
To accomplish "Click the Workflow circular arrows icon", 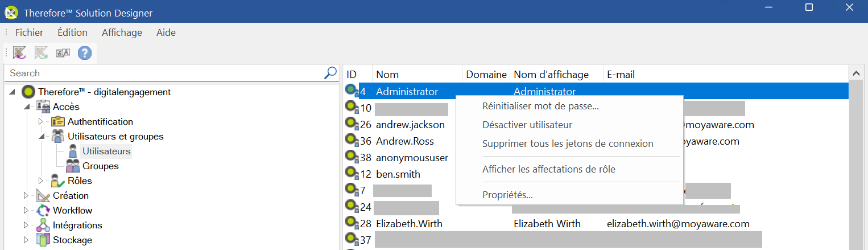I will pyautogui.click(x=43, y=210).
